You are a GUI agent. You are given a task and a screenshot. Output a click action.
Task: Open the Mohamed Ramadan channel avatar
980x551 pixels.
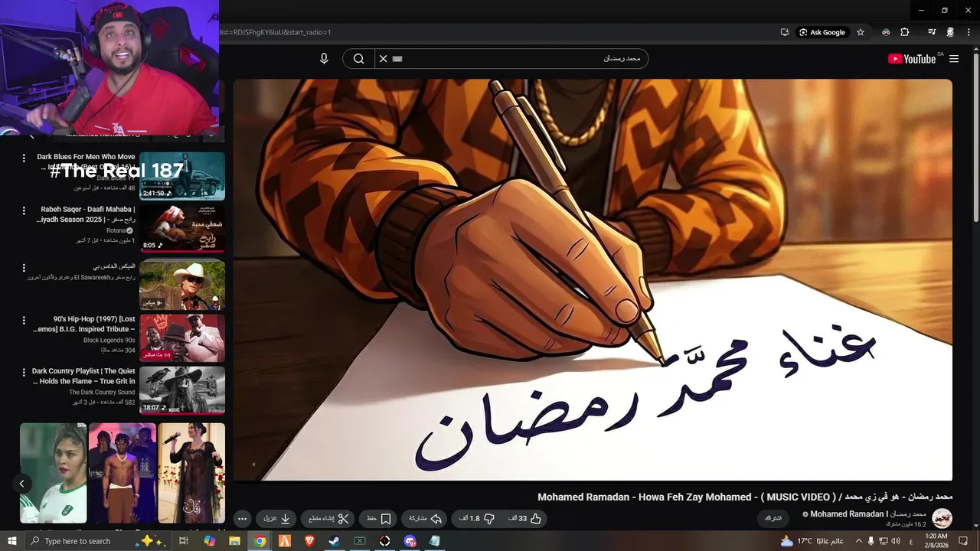[x=942, y=518]
